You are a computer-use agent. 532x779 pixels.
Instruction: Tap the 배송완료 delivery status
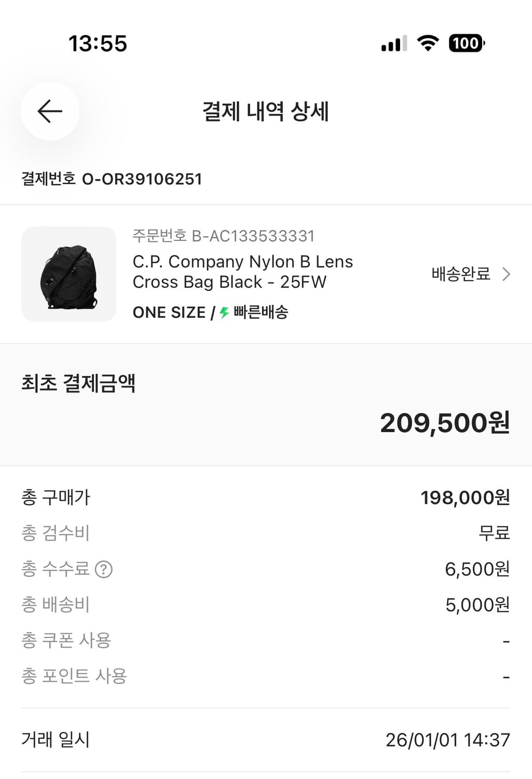461,274
